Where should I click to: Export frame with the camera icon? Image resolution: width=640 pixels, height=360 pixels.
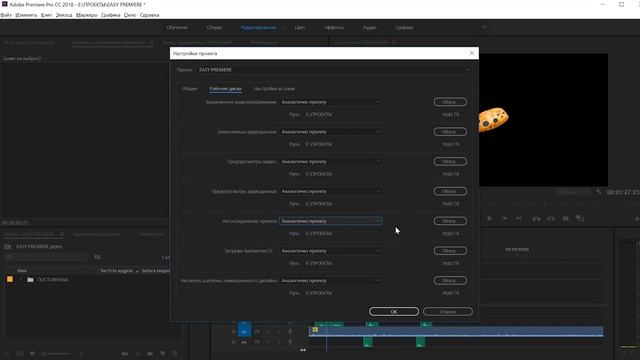coord(565,219)
